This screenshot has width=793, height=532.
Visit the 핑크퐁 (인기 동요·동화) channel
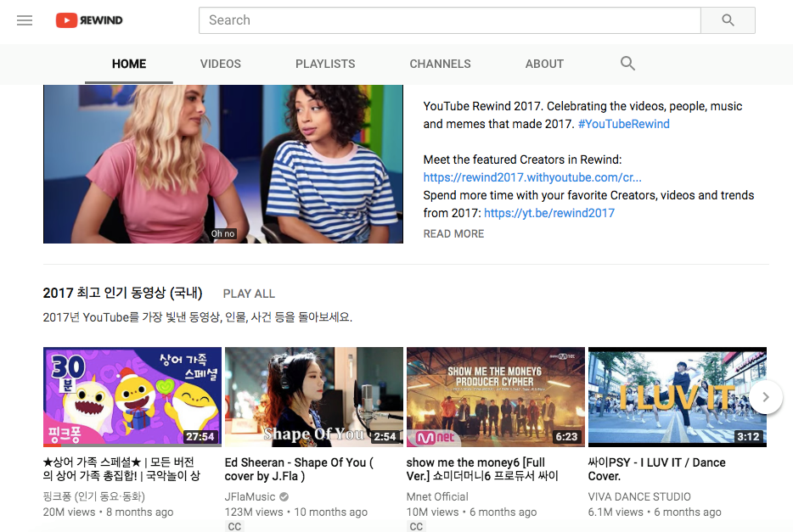coord(94,496)
